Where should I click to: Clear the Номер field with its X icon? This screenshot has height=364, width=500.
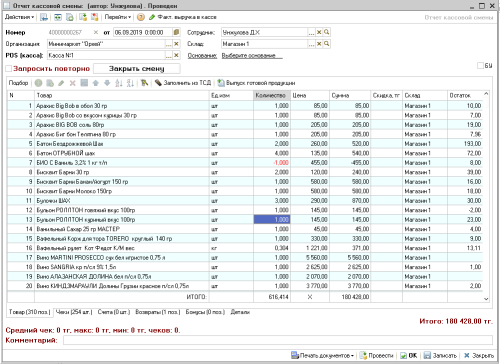[96, 32]
